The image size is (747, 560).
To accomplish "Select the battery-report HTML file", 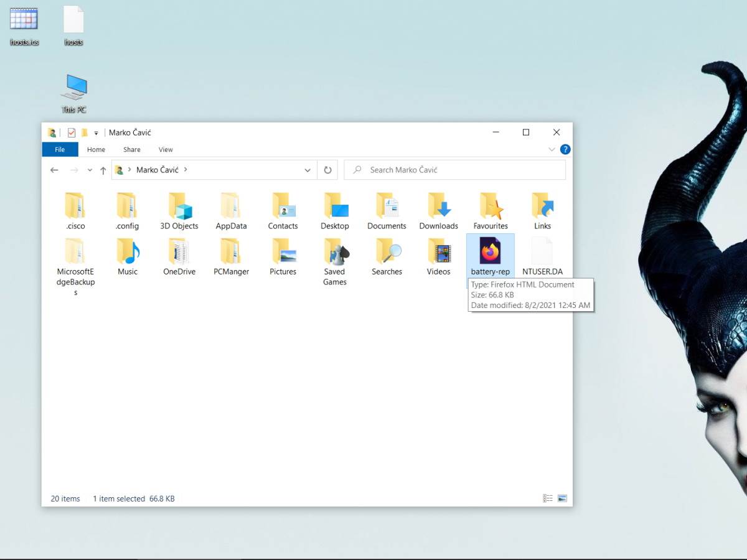I will click(x=490, y=256).
